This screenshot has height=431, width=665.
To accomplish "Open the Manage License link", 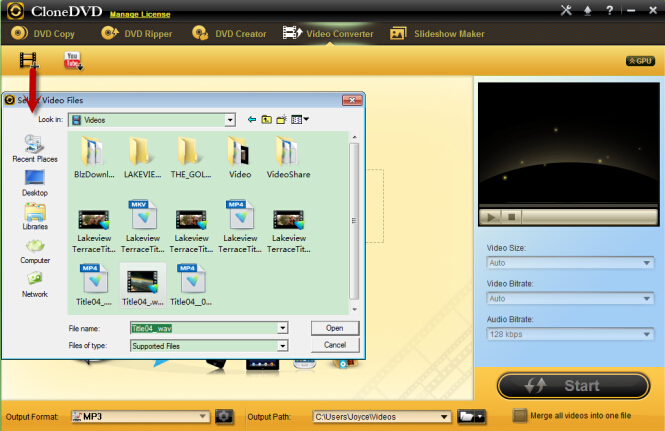I will pyautogui.click(x=140, y=14).
